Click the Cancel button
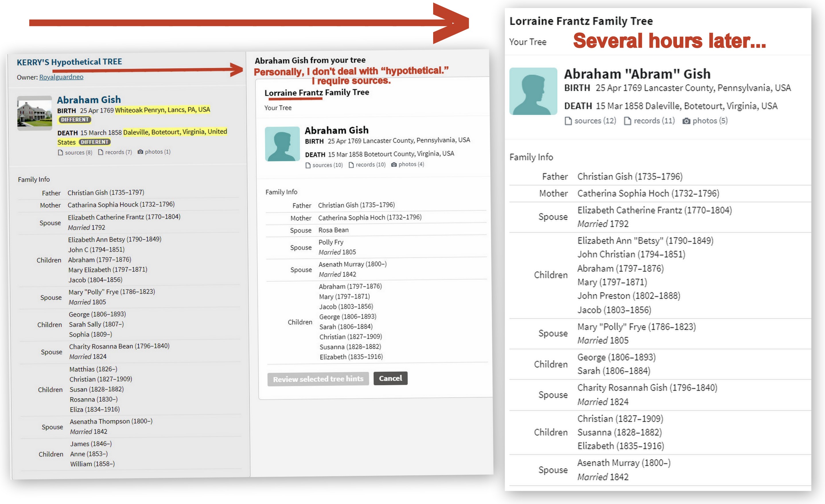The width and height of the screenshot is (825, 504). (x=390, y=378)
